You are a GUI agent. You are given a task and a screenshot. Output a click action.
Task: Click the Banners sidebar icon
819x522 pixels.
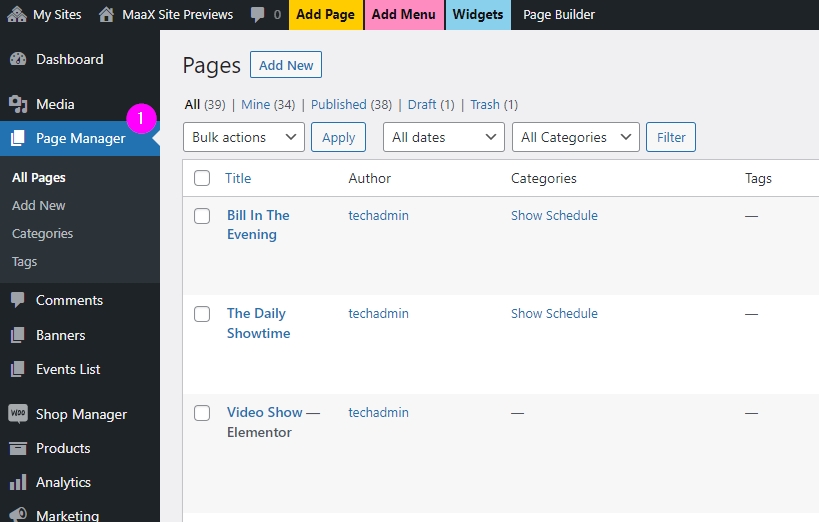(18, 335)
